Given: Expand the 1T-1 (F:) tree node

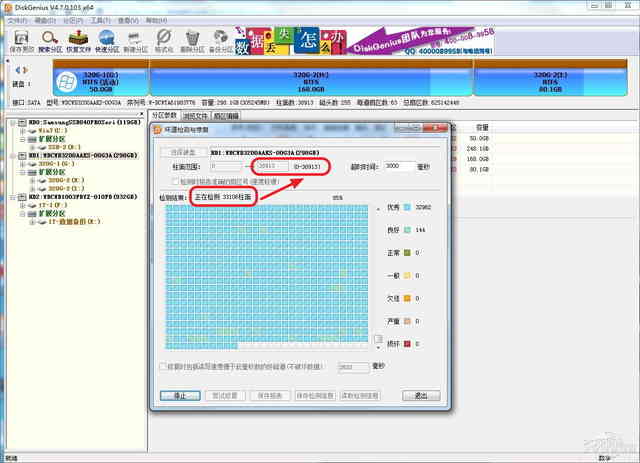Looking at the screenshot, I should click(22, 205).
